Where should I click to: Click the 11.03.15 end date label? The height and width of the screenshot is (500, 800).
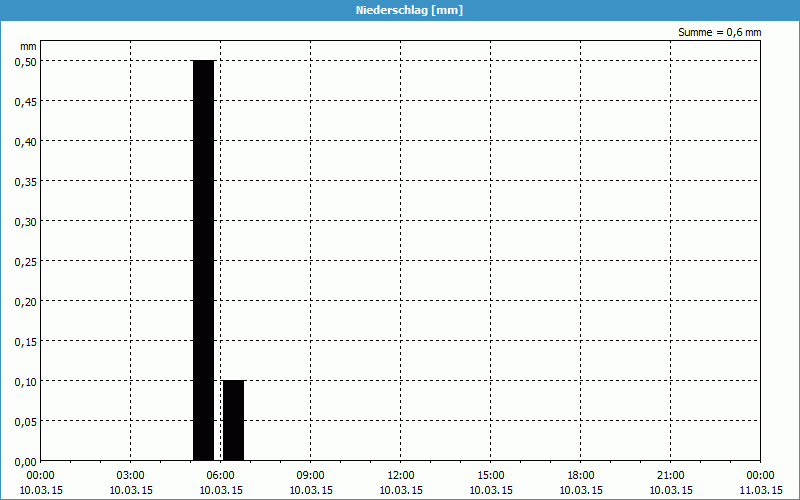(760, 490)
